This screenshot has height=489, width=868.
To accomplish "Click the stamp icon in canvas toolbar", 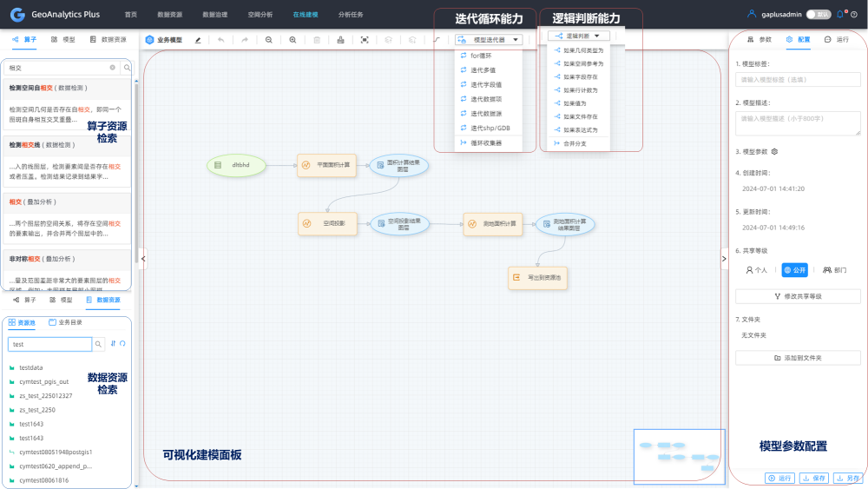I will [x=340, y=40].
